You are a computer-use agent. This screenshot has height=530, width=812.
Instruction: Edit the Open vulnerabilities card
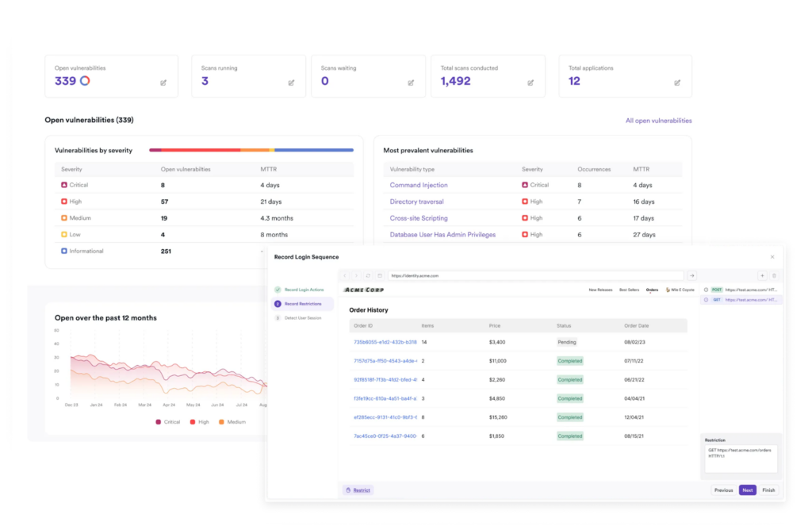pyautogui.click(x=163, y=83)
